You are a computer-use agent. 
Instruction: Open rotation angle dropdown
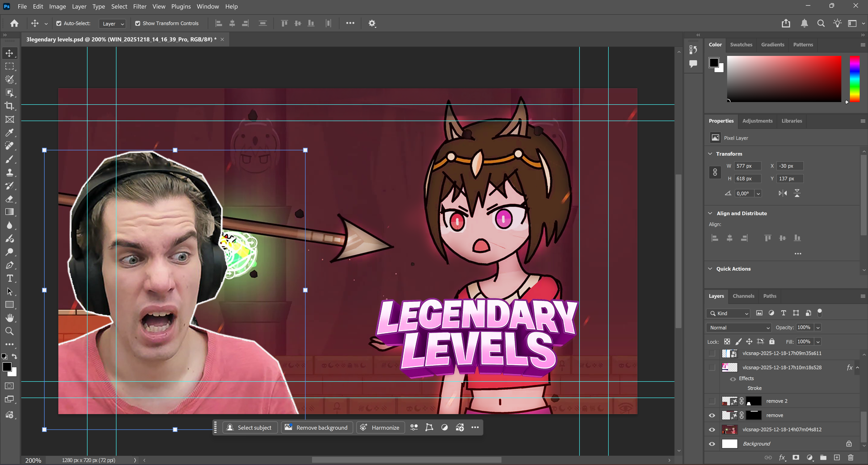[x=758, y=193]
